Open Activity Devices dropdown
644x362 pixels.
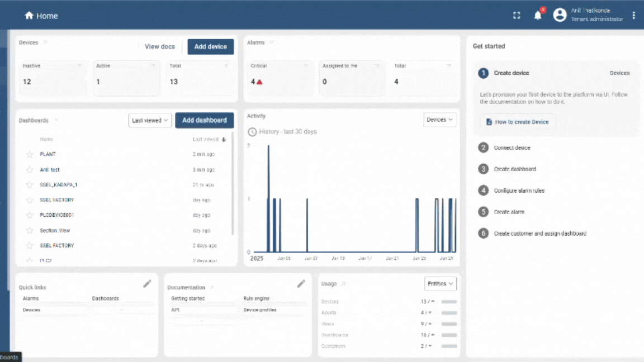click(x=440, y=120)
